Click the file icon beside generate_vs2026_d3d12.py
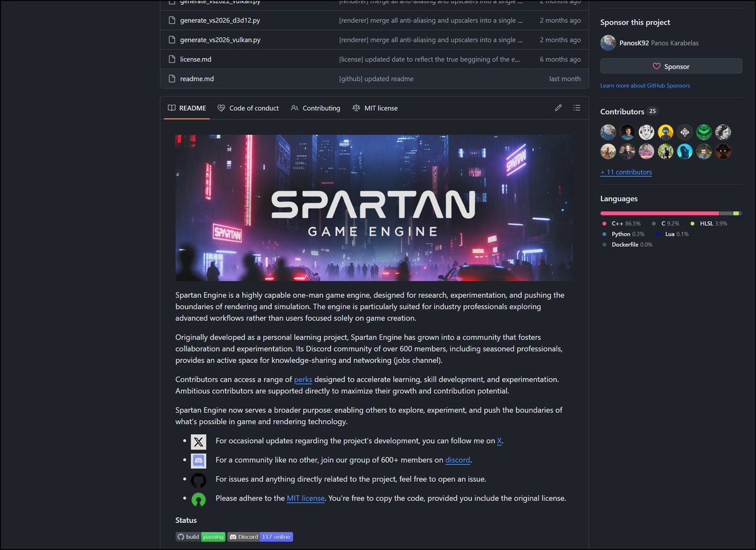 click(x=171, y=20)
